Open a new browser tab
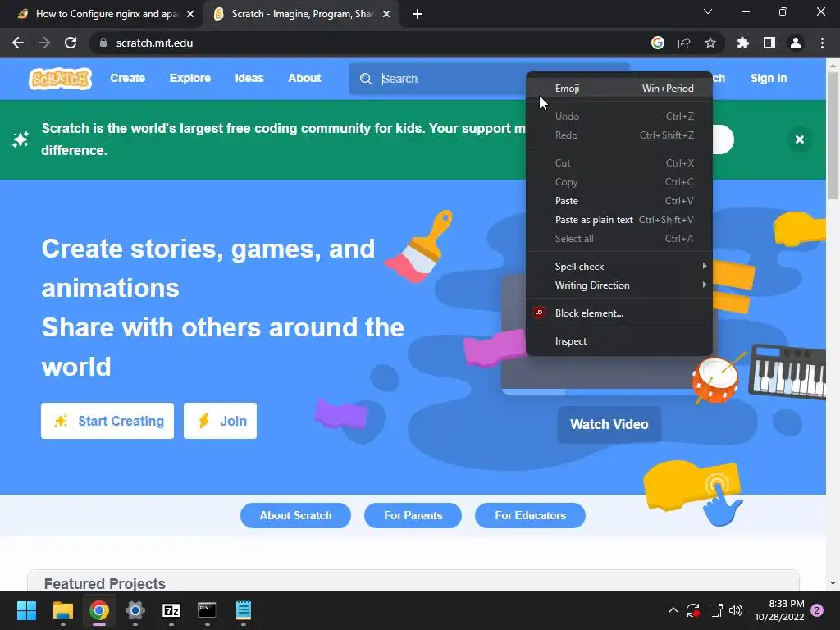 418,15
